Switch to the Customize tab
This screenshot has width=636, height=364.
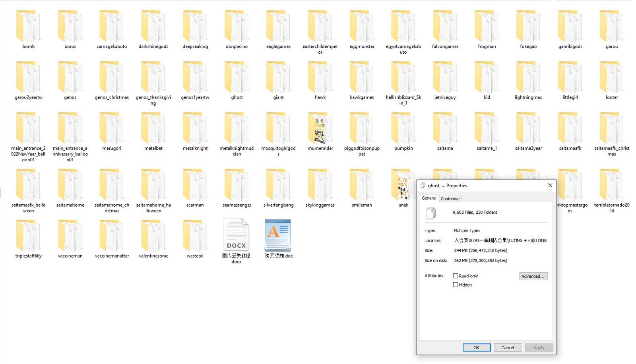450,199
